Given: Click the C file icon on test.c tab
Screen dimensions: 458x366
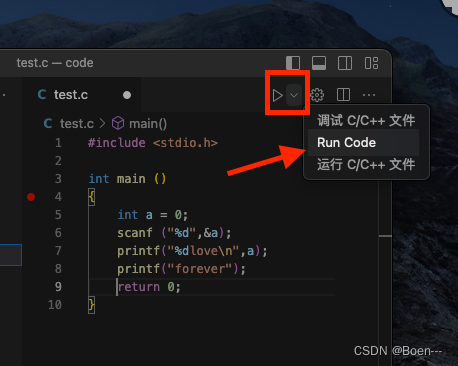Looking at the screenshot, I should [42, 95].
